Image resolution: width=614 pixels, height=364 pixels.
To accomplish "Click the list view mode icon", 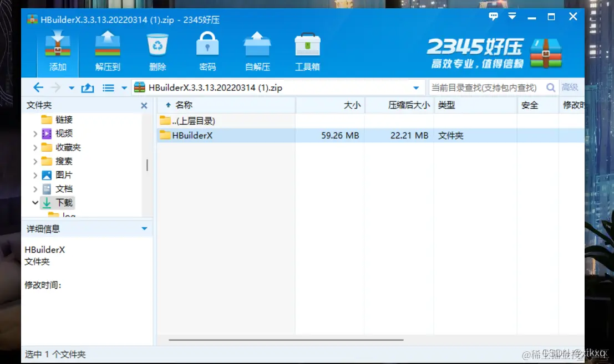I will click(108, 88).
